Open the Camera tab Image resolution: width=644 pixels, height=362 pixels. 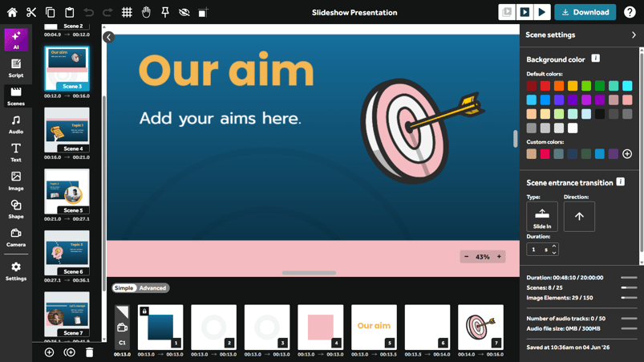16,238
